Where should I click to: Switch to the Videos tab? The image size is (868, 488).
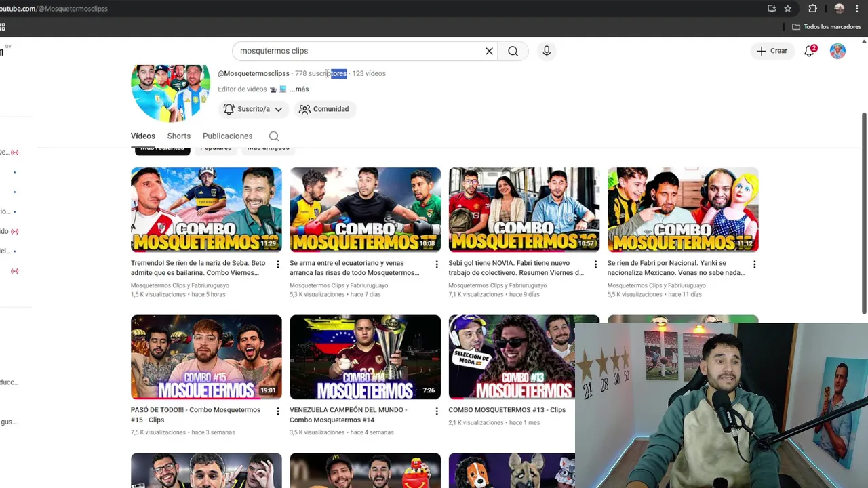pos(143,136)
